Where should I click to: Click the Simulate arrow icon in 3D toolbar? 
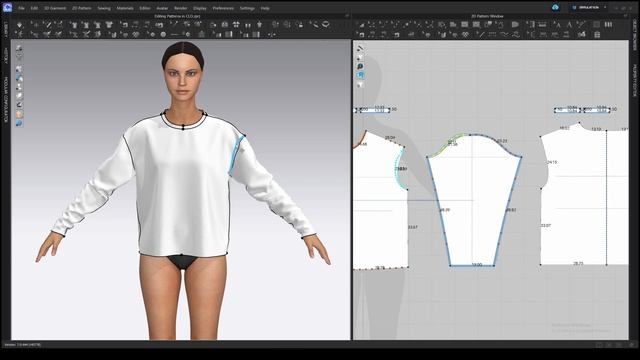19,25
